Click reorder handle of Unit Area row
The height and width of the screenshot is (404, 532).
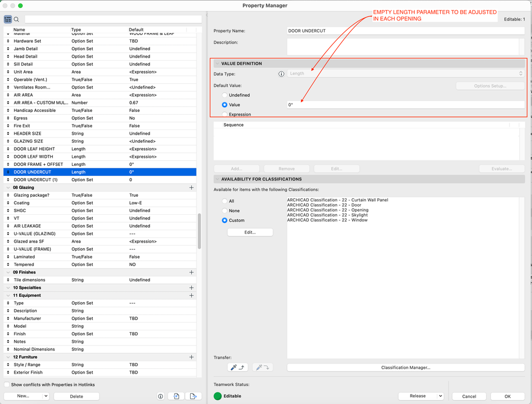[x=8, y=72]
